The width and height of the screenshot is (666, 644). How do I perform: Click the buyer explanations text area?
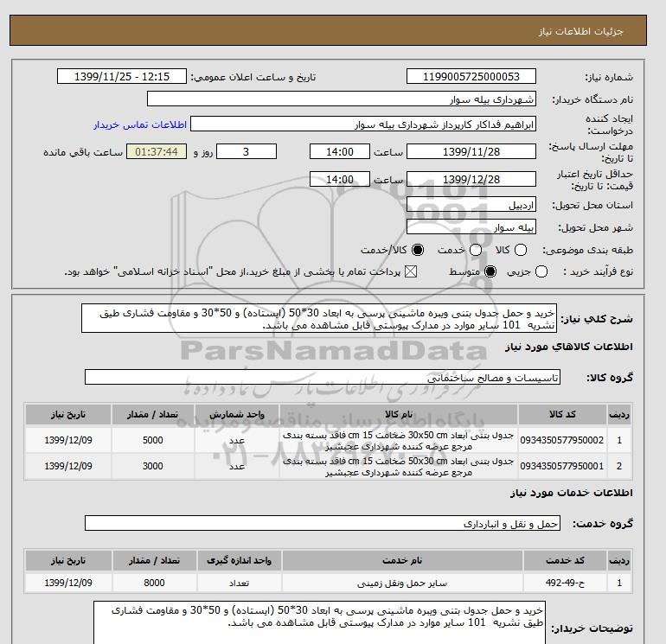click(319, 622)
